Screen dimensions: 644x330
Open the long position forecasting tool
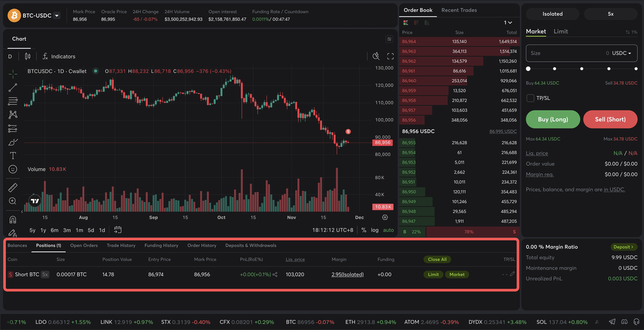13,128
